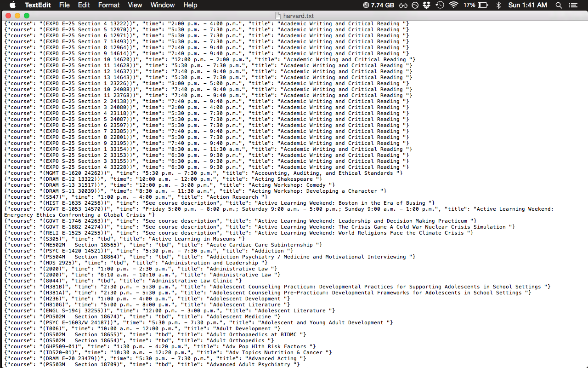This screenshot has height=368, width=588.
Task: Open the Window menu
Action: pos(163,5)
